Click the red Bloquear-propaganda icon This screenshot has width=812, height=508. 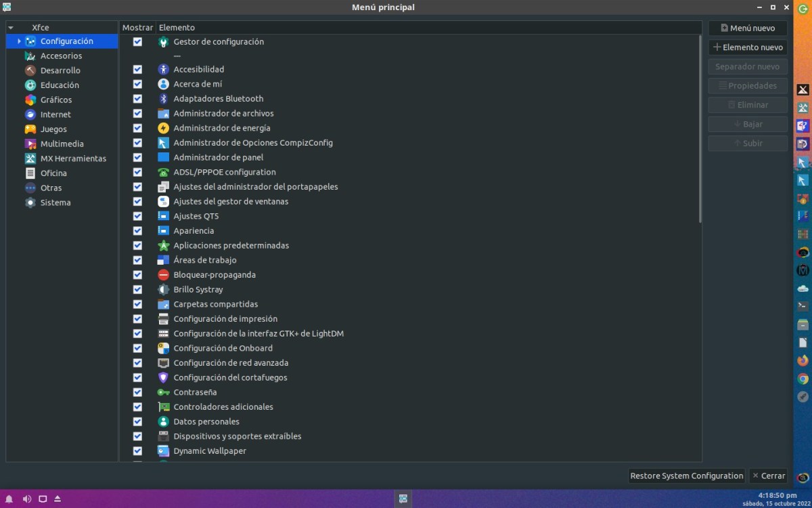[x=163, y=275]
